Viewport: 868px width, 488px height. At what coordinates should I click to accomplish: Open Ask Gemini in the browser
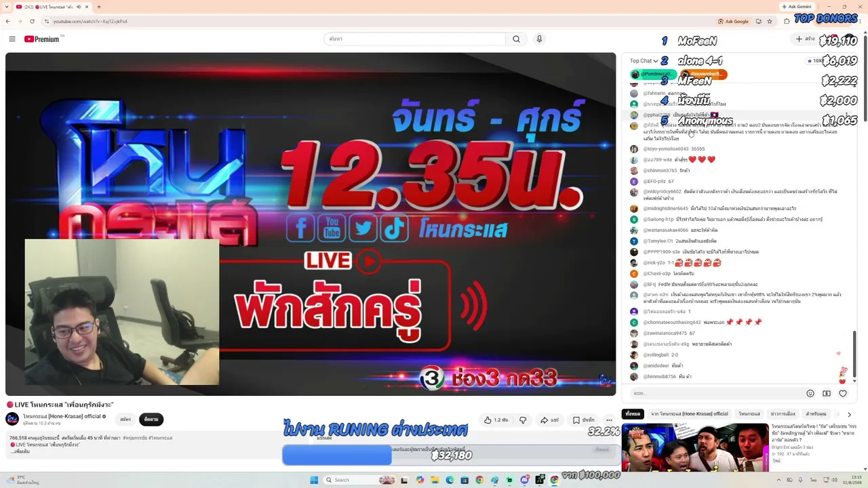[795, 7]
